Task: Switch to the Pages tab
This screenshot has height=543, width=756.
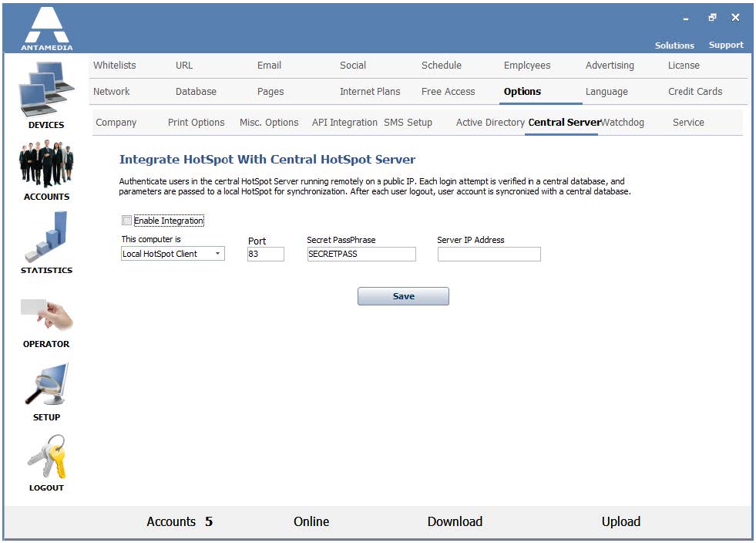Action: click(270, 91)
